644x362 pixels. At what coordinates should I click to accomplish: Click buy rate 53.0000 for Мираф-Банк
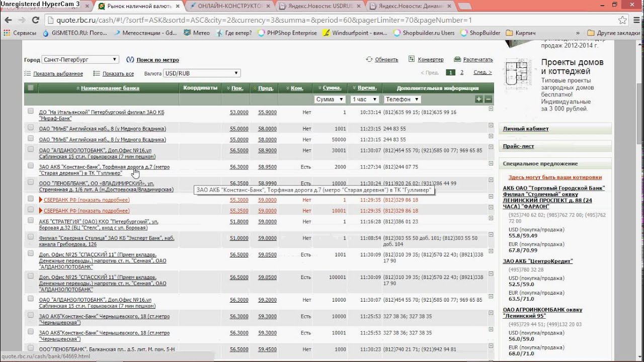tap(239, 112)
